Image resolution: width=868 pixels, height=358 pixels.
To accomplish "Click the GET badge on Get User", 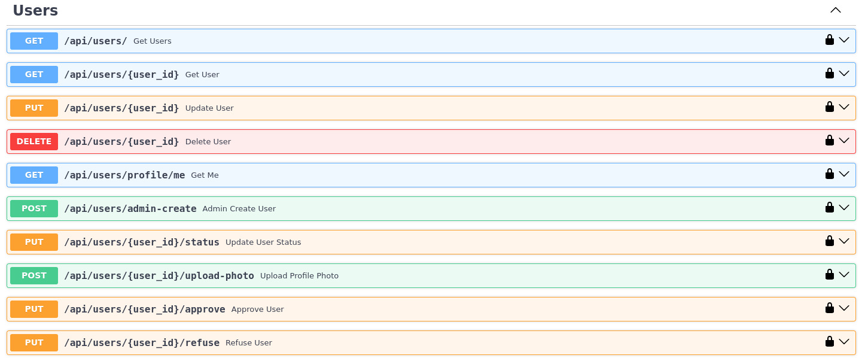I will (x=33, y=74).
